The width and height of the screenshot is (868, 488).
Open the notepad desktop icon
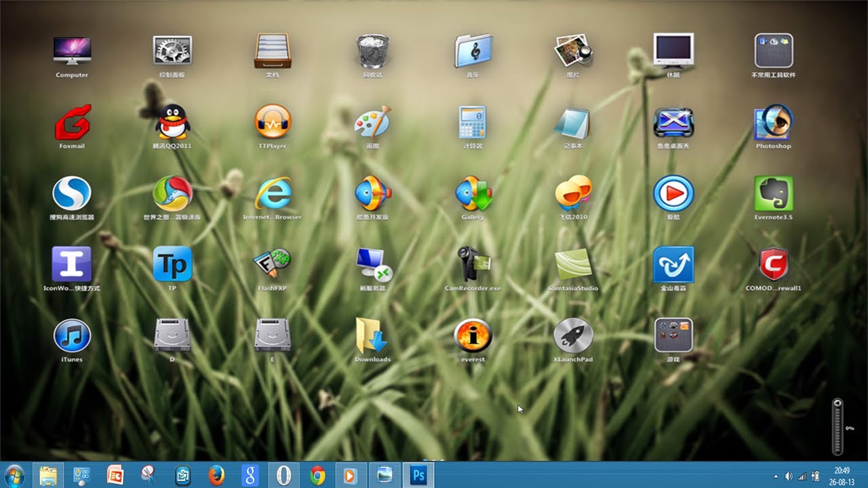click(x=573, y=123)
